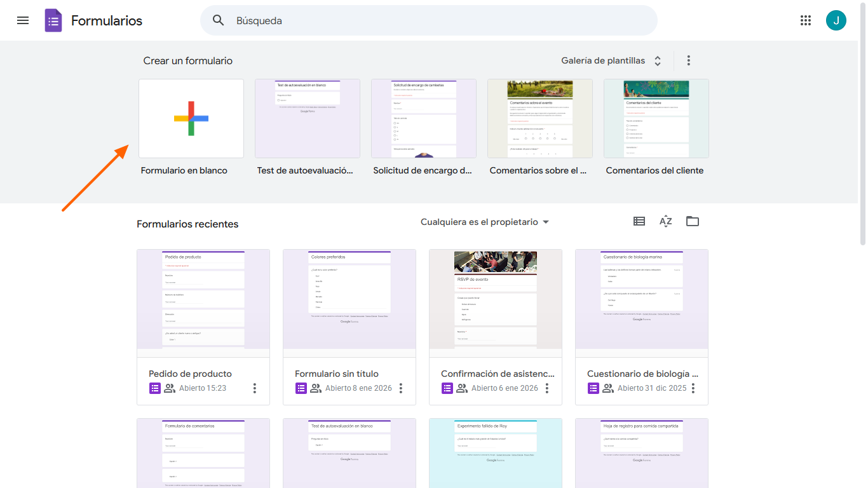This screenshot has width=868, height=488.
Task: Click the search magnifier icon
Action: [218, 20]
